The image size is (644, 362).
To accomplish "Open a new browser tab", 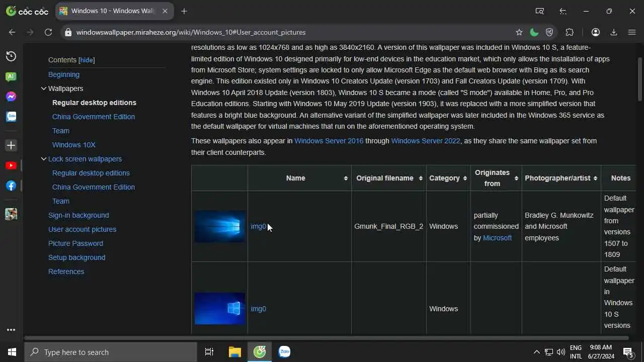I will coord(184,11).
